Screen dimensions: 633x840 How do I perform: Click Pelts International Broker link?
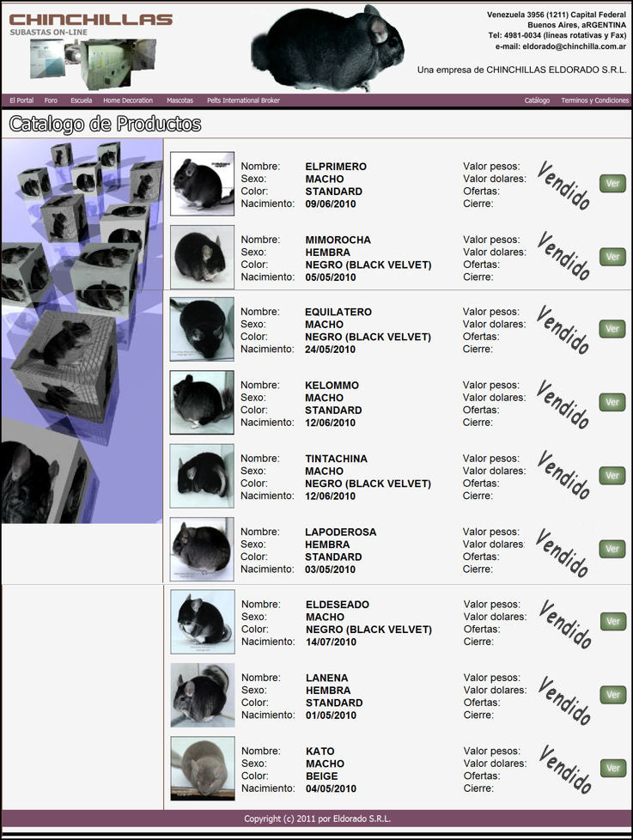[243, 100]
